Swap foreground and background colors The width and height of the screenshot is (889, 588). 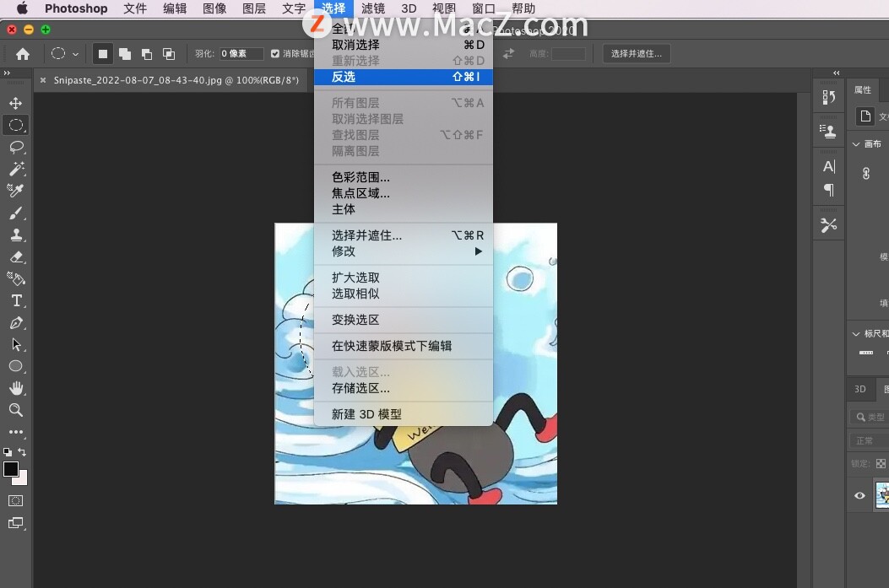click(22, 452)
